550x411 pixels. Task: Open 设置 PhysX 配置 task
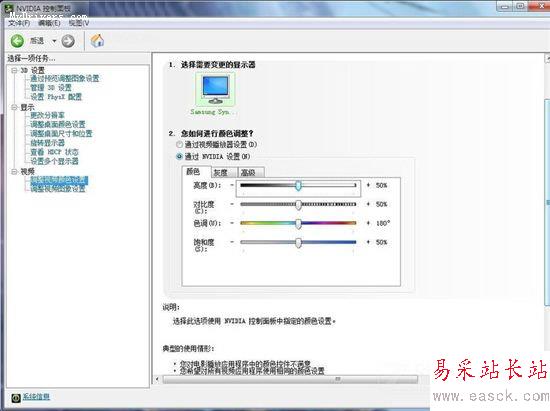tap(56, 97)
